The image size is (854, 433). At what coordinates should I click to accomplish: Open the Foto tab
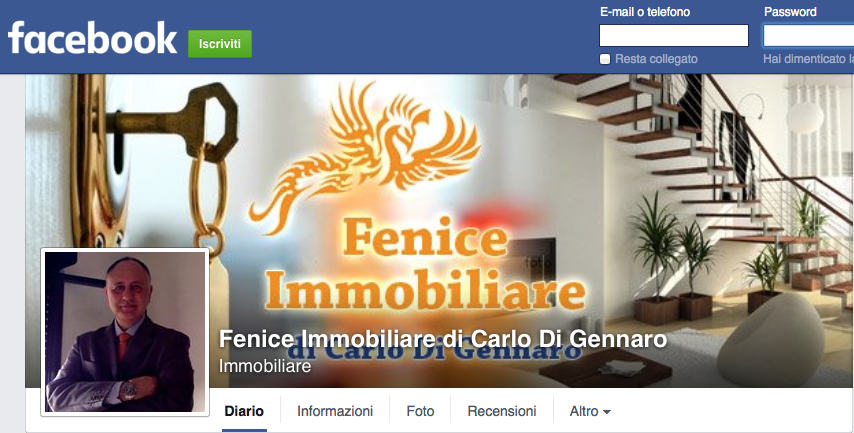pyautogui.click(x=420, y=411)
